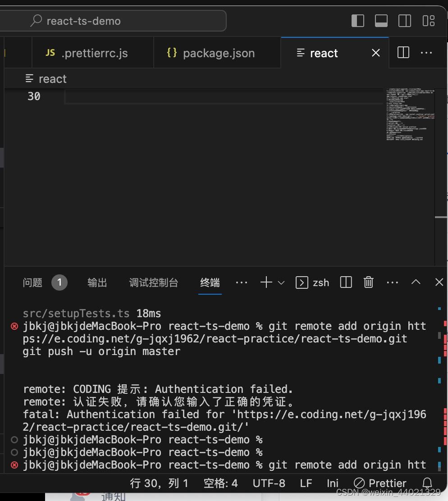Open the customize layout control

[428, 21]
